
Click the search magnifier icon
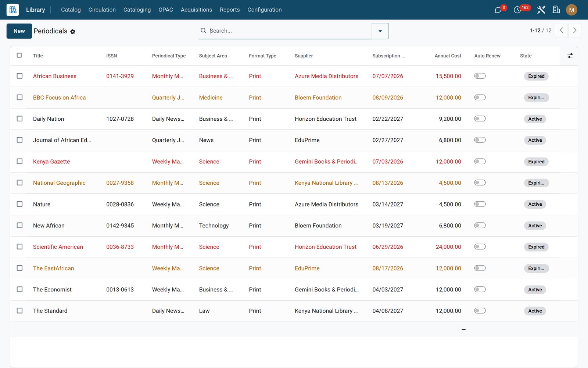[203, 31]
